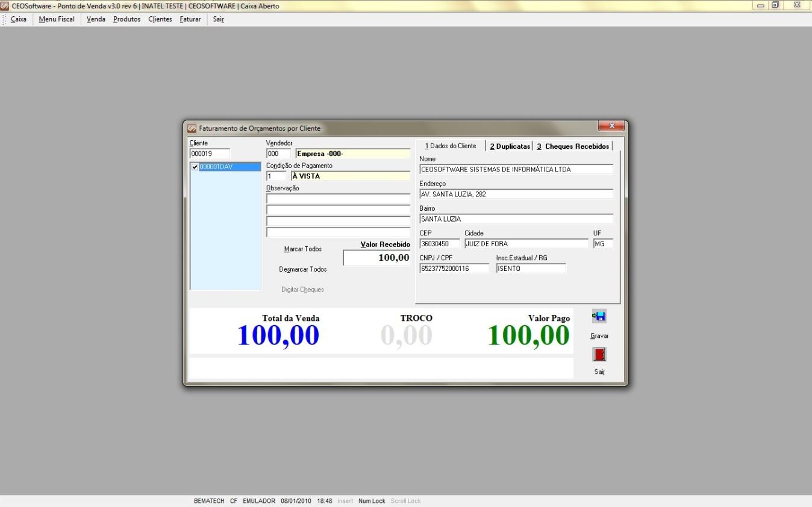
Task: Click the Insc.Estadual / RG field ISENTO
Action: [x=531, y=269]
